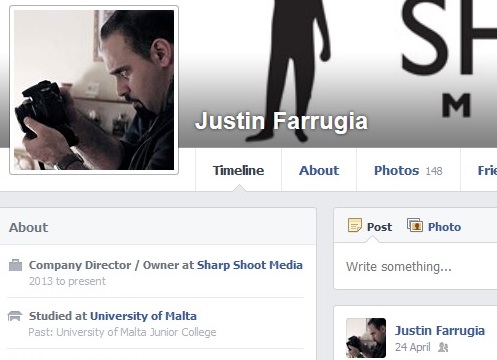Click the Photo upload icon
Screen dimensions: 497x360
[415, 225]
